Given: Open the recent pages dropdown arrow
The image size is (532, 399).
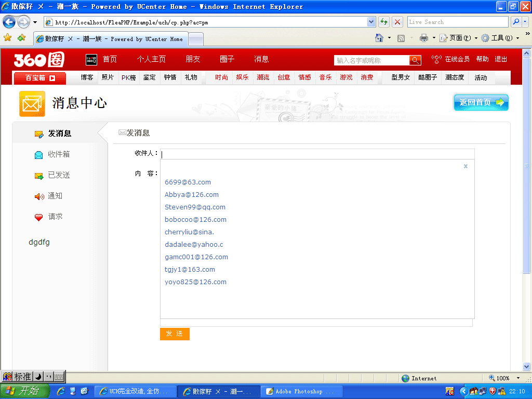Looking at the screenshot, I should click(35, 22).
